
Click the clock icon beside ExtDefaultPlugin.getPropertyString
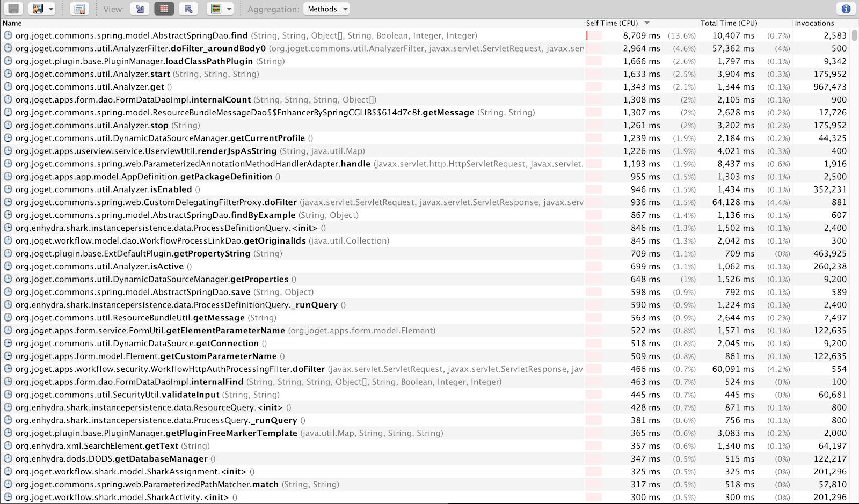8,253
